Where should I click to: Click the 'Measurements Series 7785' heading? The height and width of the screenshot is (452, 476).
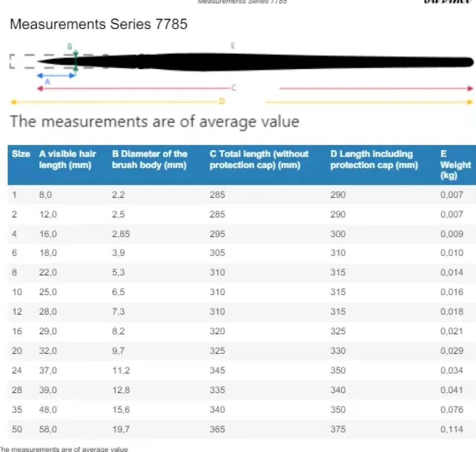click(x=99, y=24)
